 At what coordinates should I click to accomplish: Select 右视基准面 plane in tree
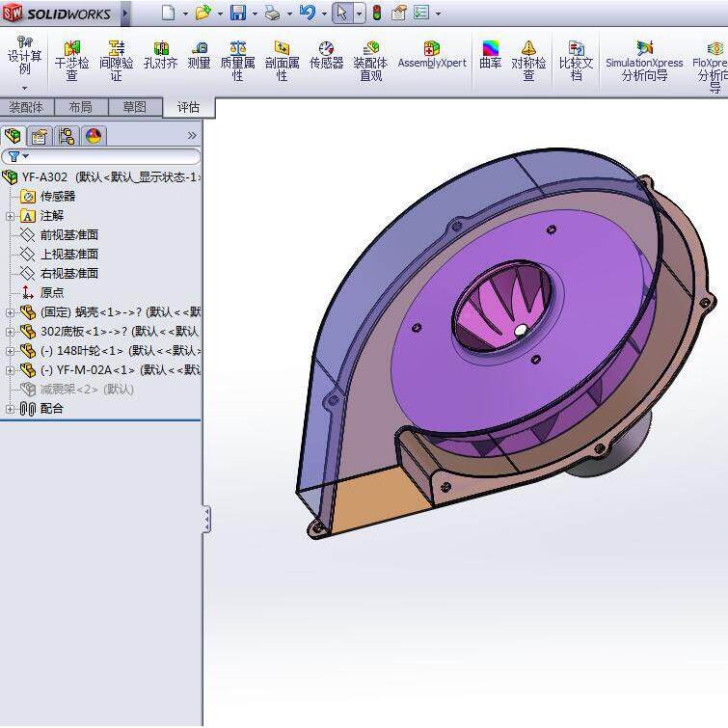point(59,274)
